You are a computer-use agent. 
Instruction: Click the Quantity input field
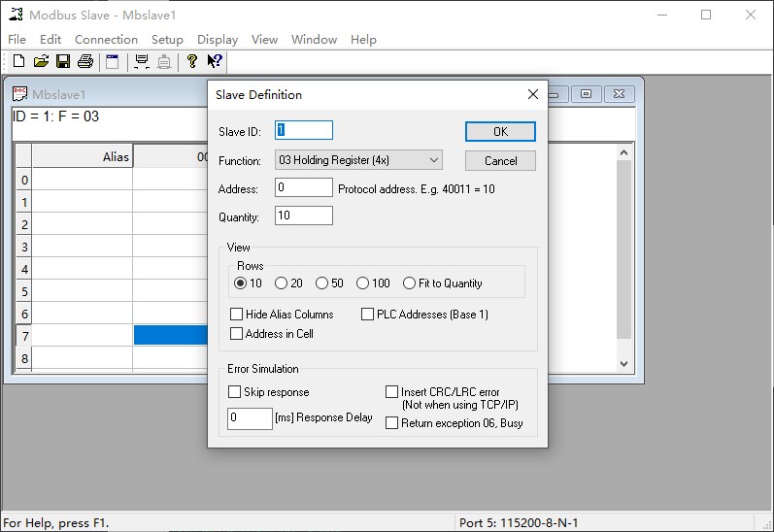[304, 216]
